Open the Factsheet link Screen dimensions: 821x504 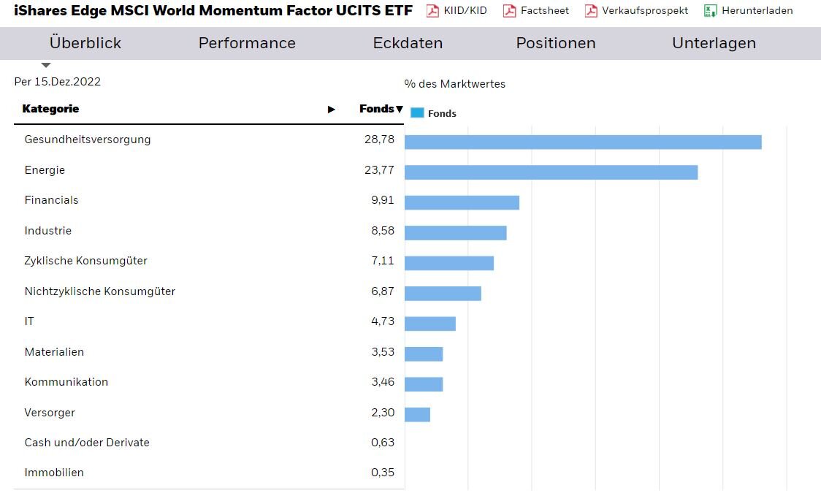coord(545,10)
